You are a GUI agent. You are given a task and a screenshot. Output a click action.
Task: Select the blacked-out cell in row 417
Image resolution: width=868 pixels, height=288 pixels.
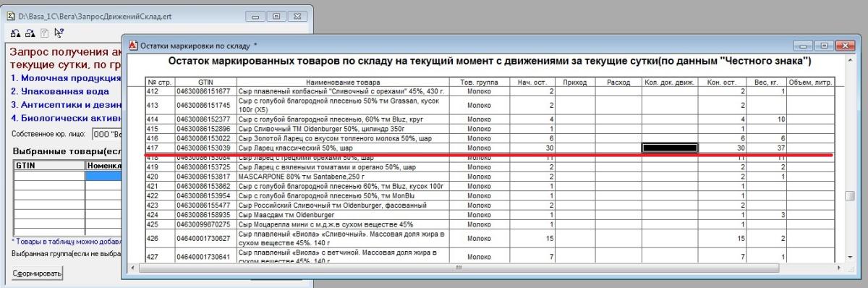coord(669,148)
